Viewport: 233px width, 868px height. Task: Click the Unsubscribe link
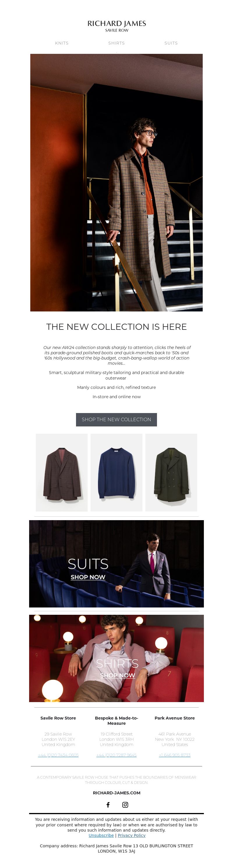tap(101, 835)
